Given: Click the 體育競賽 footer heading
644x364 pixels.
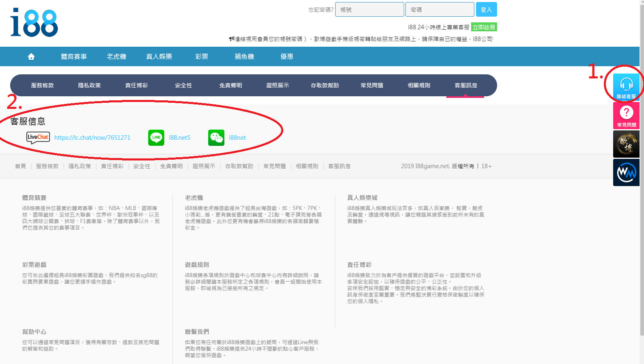Looking at the screenshot, I should tap(34, 198).
